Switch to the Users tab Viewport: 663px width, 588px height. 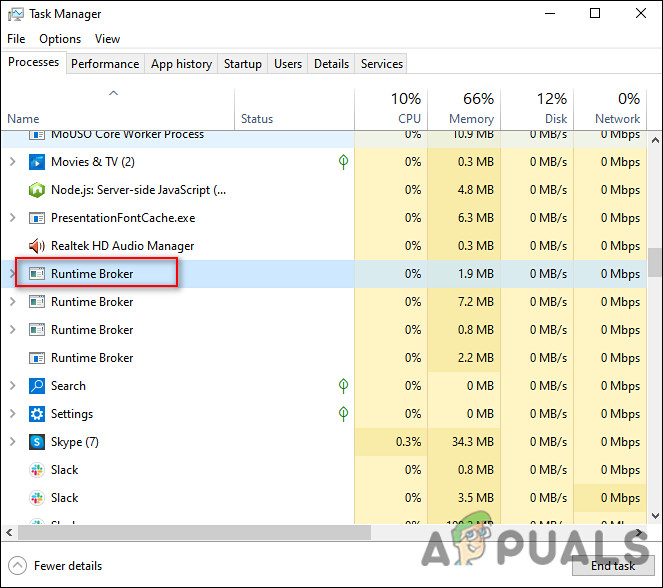(x=288, y=64)
